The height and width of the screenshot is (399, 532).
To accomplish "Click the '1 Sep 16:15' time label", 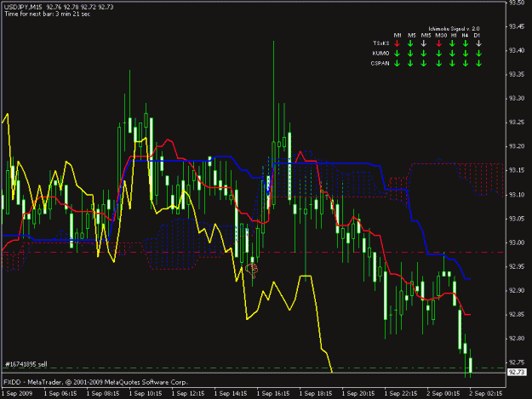I will pos(272,394).
